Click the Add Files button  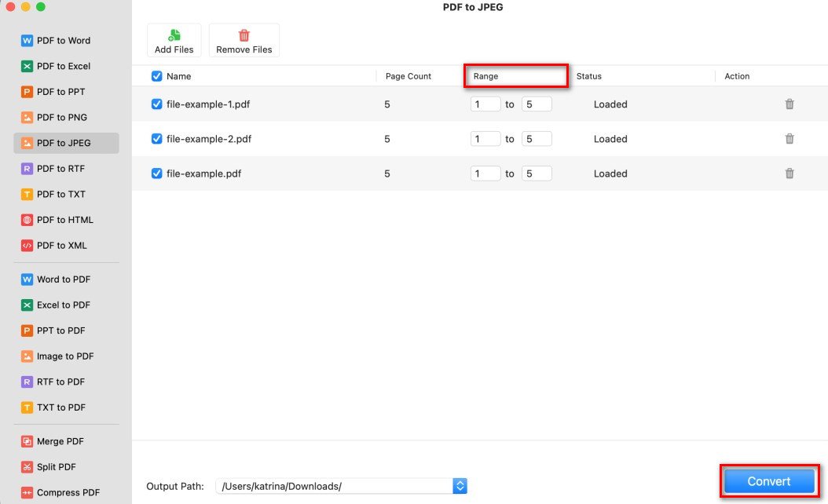tap(174, 40)
